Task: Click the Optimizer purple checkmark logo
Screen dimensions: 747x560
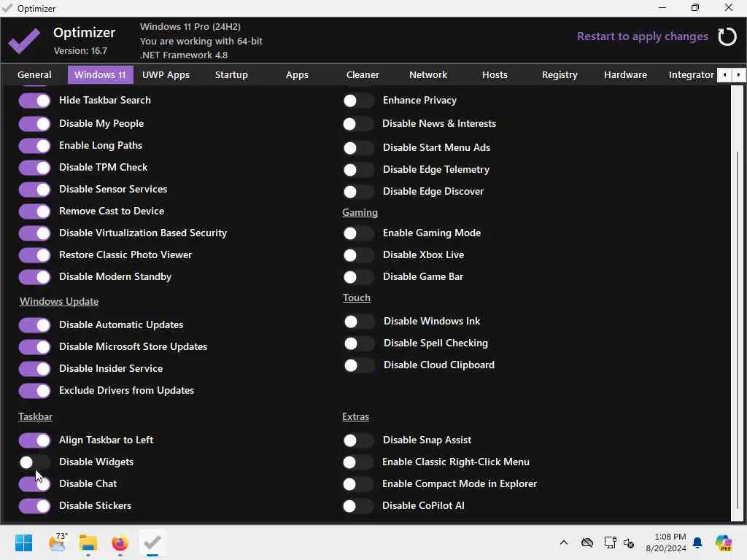Action: [x=24, y=41]
